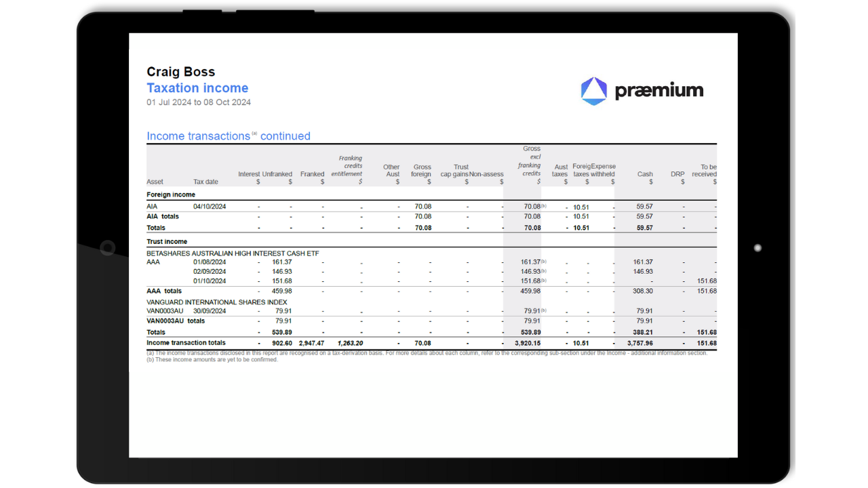The width and height of the screenshot is (868, 488).
Task: Click footnote (a) about tax-derivation basis
Action: pyautogui.click(x=427, y=353)
